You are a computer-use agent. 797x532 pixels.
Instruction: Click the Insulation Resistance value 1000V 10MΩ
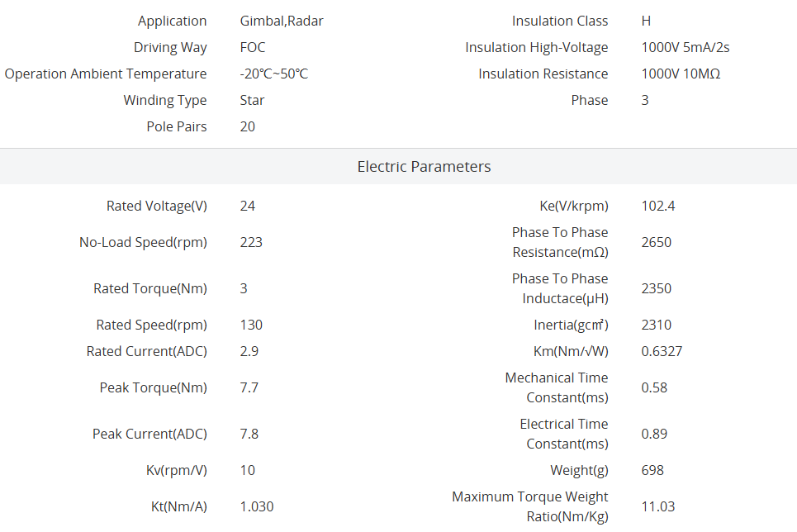(x=681, y=74)
